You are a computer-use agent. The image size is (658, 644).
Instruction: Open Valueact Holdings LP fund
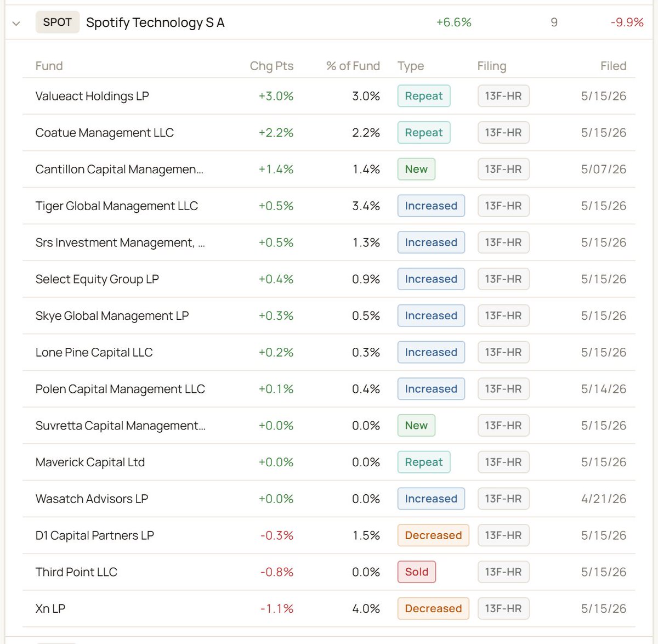pyautogui.click(x=92, y=96)
